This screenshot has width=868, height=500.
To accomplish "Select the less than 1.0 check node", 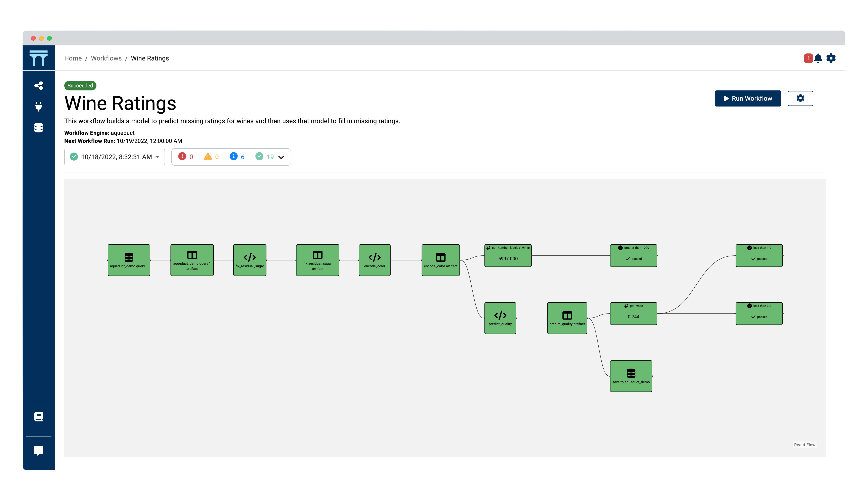I will pos(759,255).
